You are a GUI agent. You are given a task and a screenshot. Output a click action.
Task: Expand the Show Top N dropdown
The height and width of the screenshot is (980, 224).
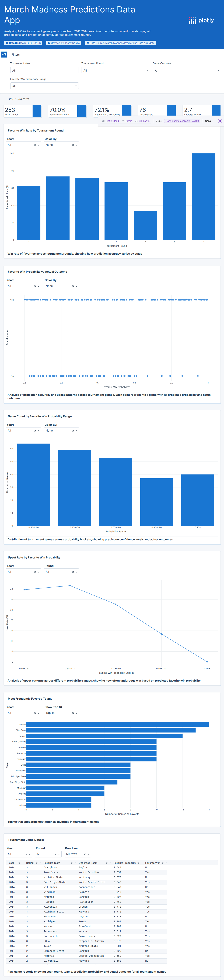coord(76,713)
